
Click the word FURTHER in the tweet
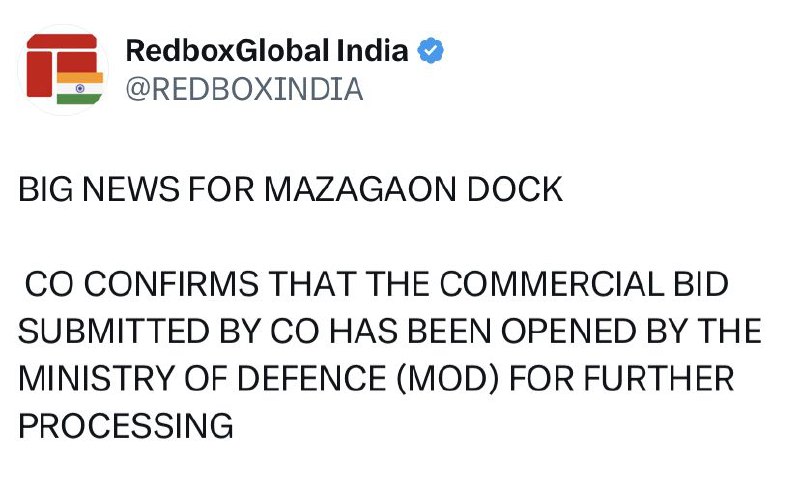[x=659, y=379]
